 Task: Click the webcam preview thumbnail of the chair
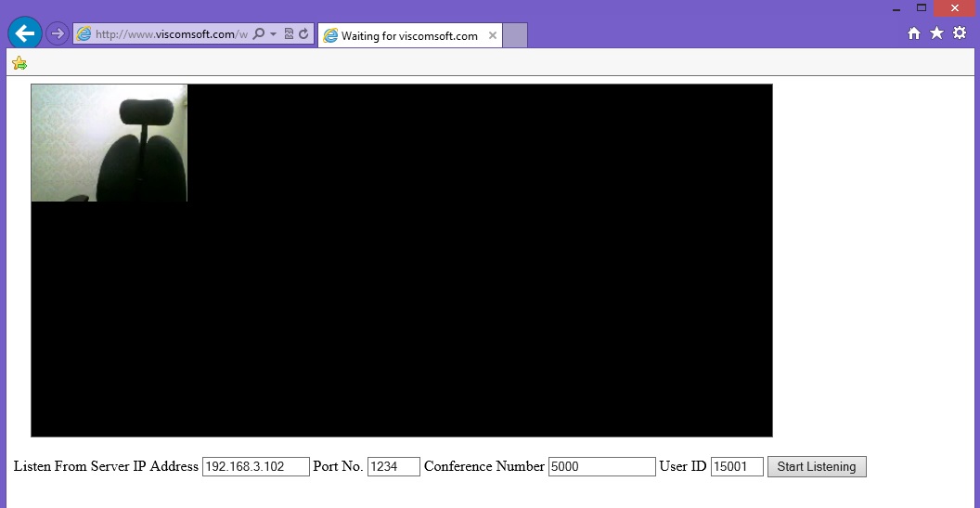click(110, 143)
